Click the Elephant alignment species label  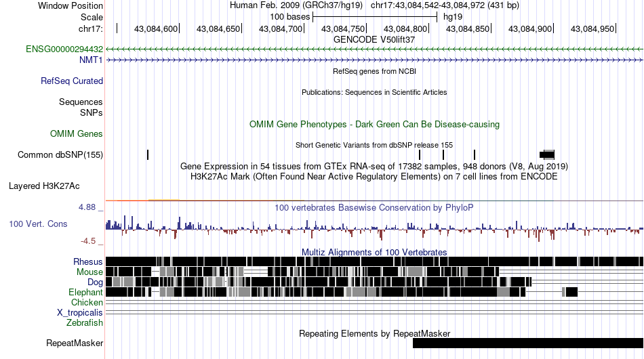click(85, 292)
